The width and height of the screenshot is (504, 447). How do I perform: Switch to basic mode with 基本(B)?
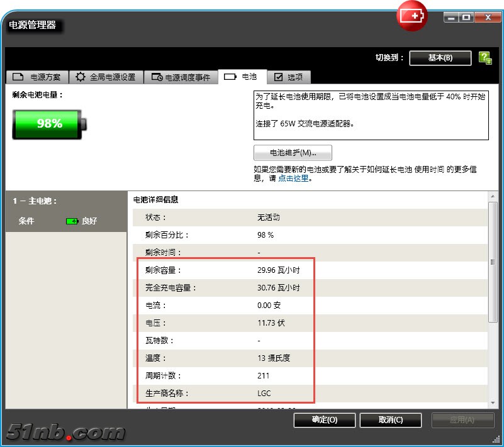(440, 58)
